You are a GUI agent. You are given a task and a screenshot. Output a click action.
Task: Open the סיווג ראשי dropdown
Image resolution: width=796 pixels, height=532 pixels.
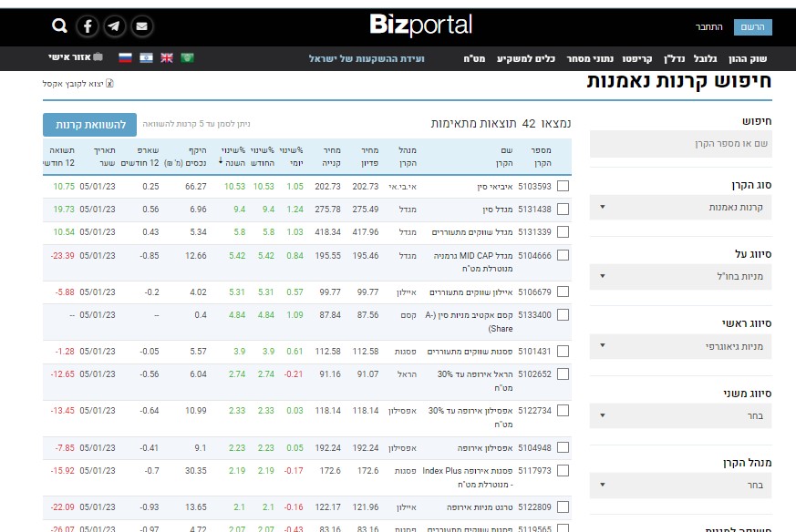tap(681, 346)
